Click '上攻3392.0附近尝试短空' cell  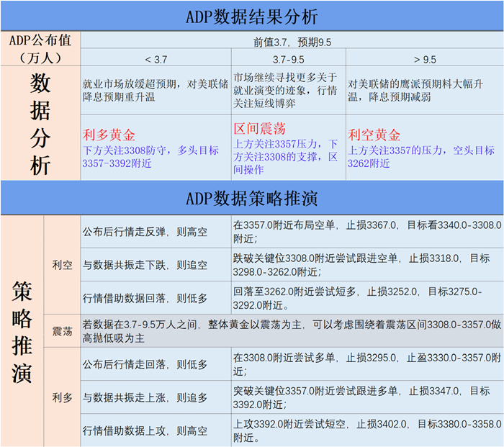click(367, 430)
